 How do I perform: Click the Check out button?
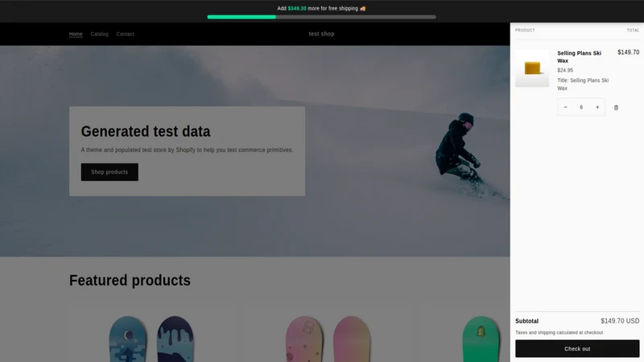point(577,348)
